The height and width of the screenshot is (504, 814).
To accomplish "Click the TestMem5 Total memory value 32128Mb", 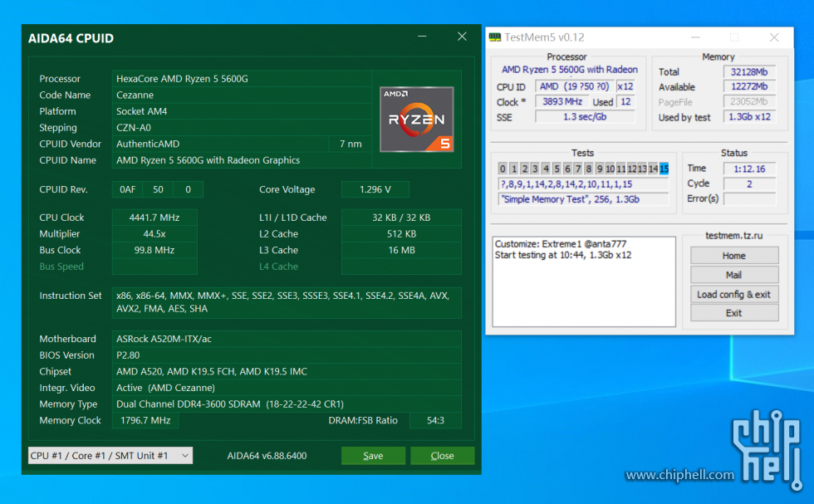I will coord(749,71).
